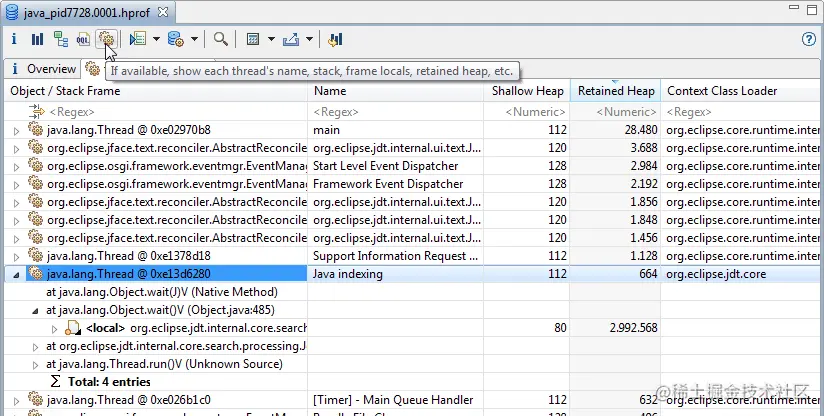The image size is (824, 416).
Task: Expand the main thread 0xe02970b8
Action: pos(16,131)
